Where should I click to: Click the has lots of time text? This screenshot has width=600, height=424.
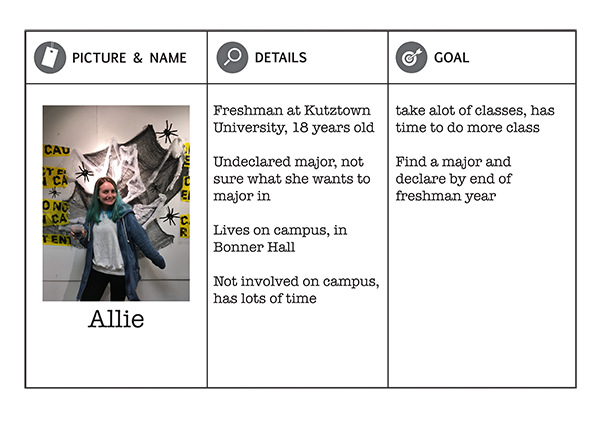coord(265,298)
